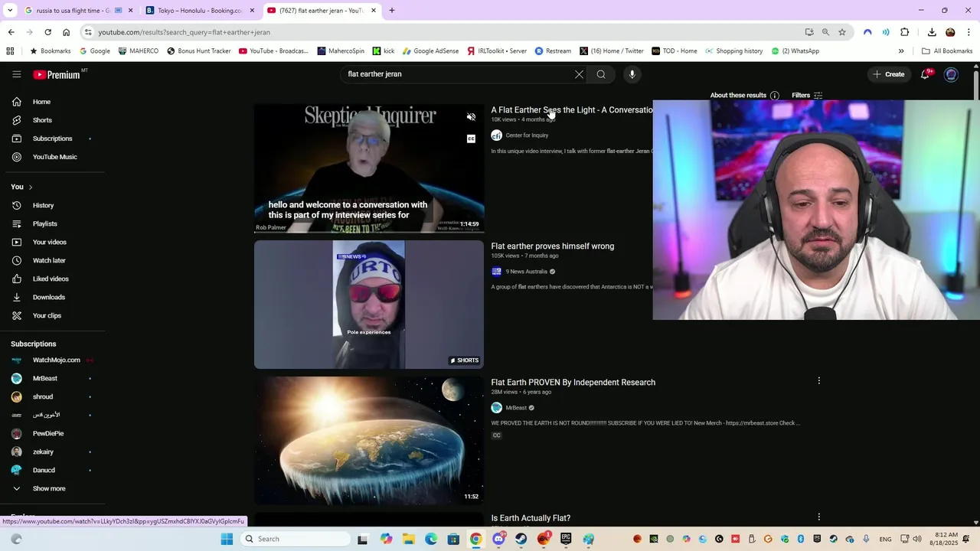Open video 'Flat earther proves himself wrong'
This screenshot has height=551, width=980.
pyautogui.click(x=552, y=246)
